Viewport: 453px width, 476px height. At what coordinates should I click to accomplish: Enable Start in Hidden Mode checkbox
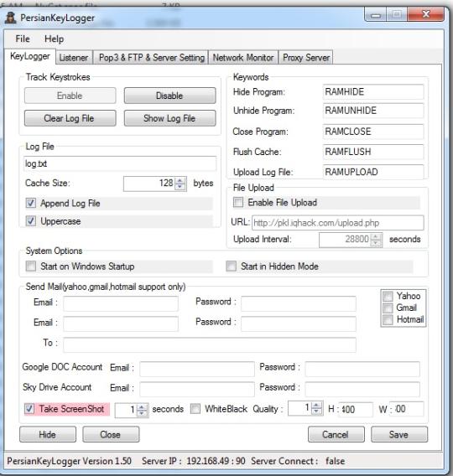click(x=231, y=266)
